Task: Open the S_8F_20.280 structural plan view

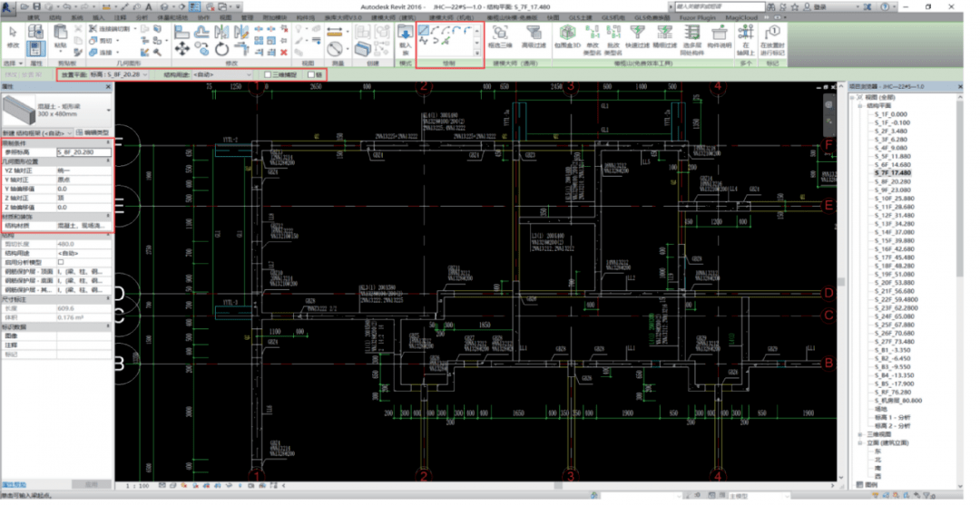Action: tap(894, 181)
